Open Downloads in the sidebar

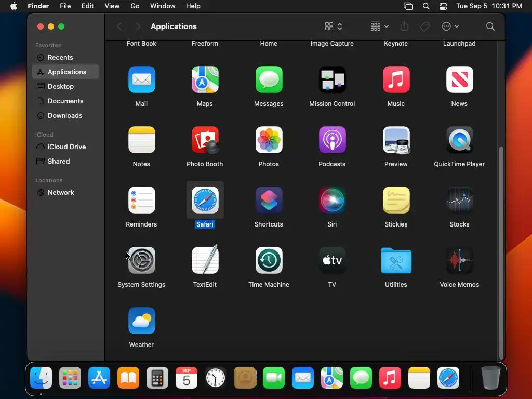(66, 116)
